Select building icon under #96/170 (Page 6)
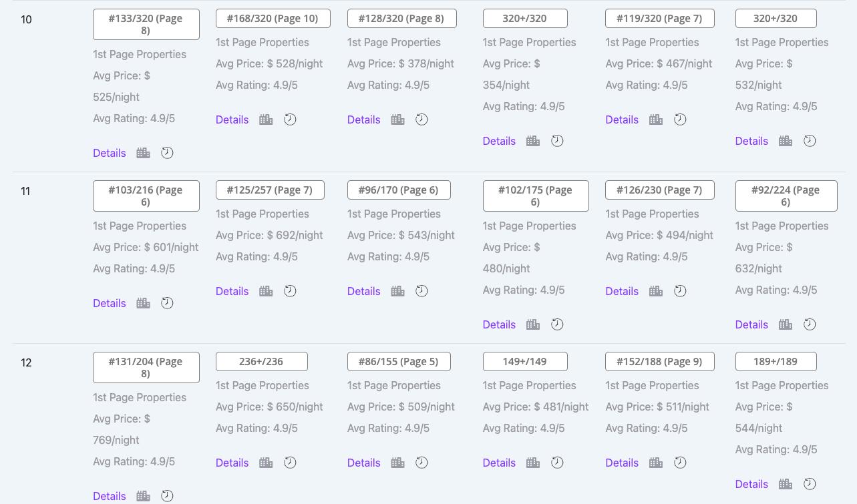The image size is (857, 504). pos(397,291)
